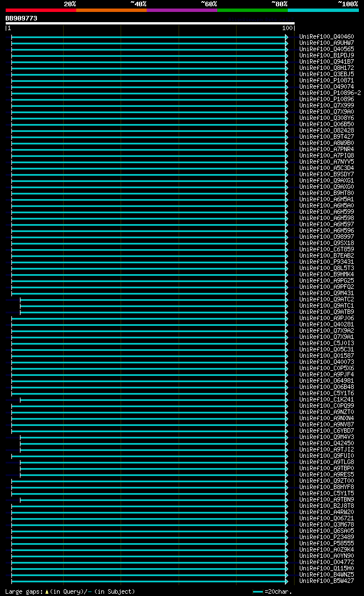The image size is (364, 596).
Task: Open entry UniRef100_Q40281
Action: click(x=326, y=325)
